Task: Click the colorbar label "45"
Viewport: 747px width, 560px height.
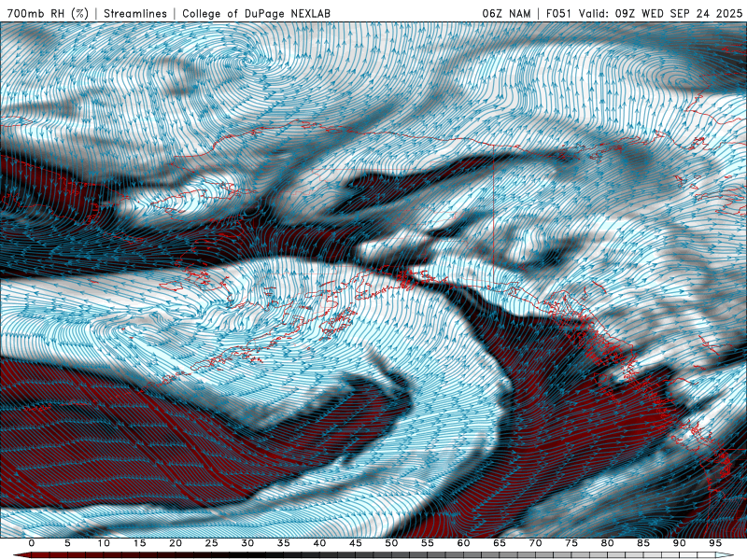Action: click(x=356, y=543)
